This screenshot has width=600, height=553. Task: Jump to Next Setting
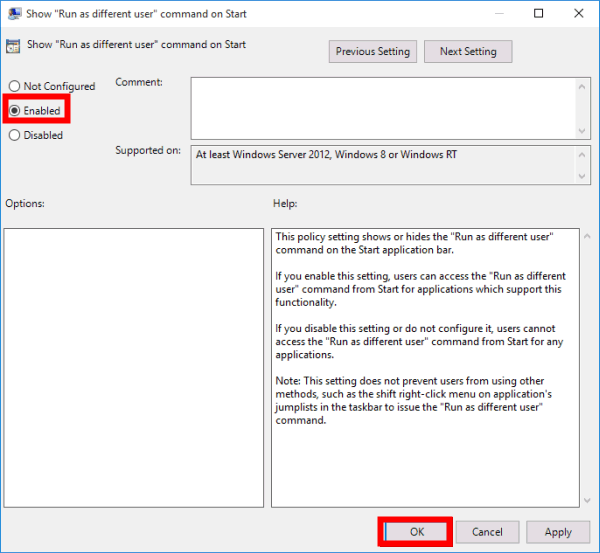coord(467,51)
